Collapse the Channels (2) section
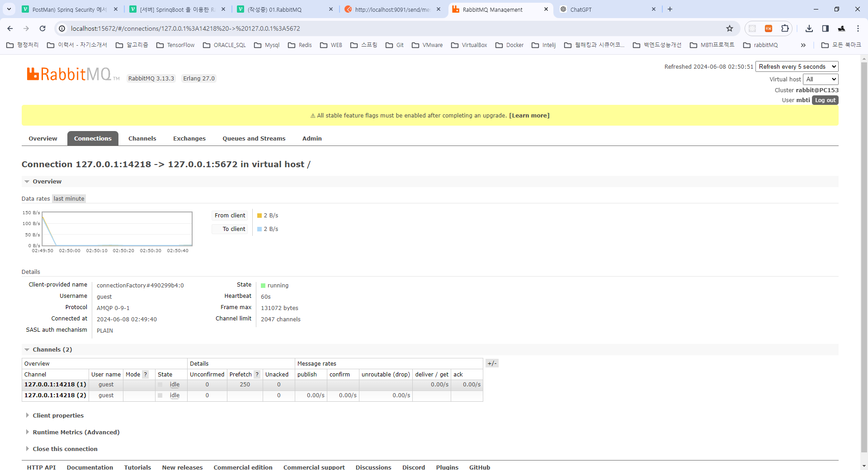The width and height of the screenshot is (868, 470). pyautogui.click(x=48, y=349)
